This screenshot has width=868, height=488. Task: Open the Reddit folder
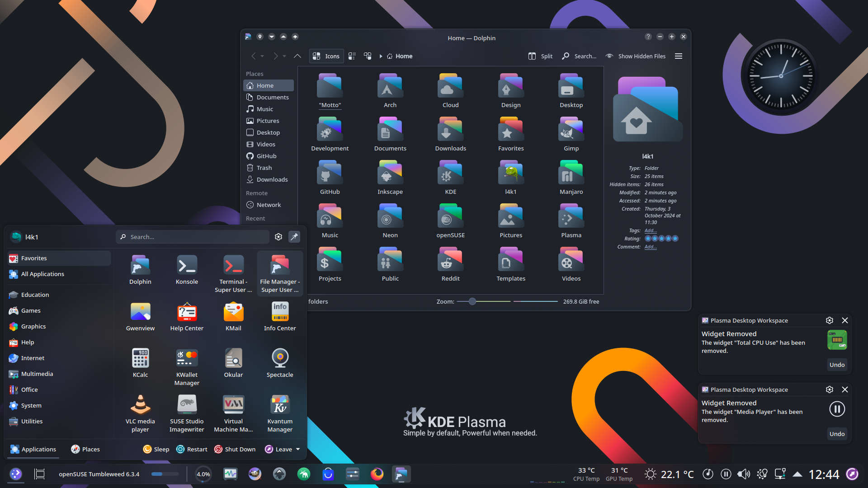[x=450, y=264]
